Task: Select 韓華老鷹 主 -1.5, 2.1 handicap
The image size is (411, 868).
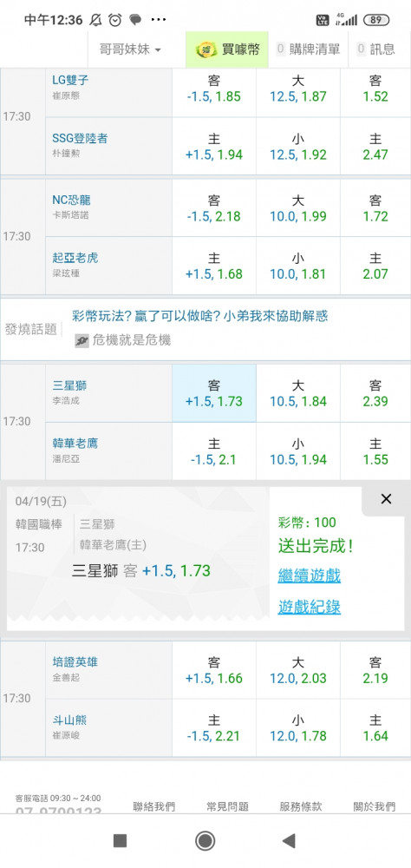Action: pos(214,451)
